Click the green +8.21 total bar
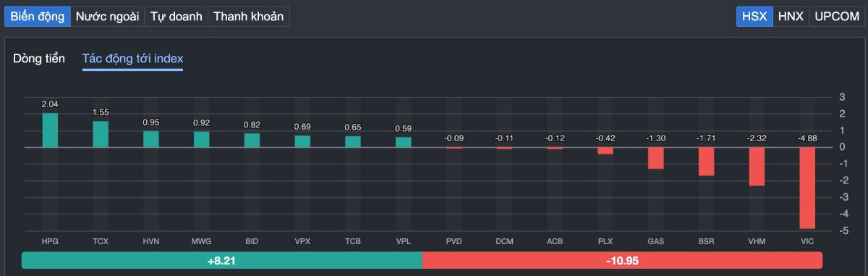 221,260
